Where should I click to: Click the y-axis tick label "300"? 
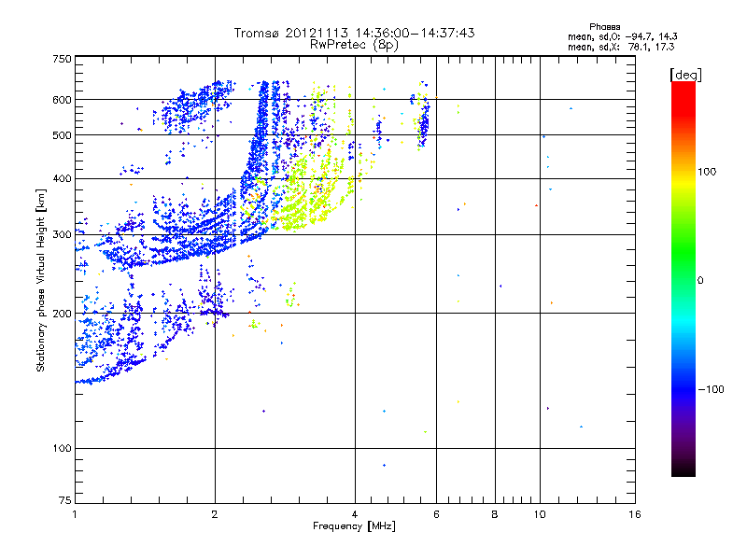[x=62, y=235]
